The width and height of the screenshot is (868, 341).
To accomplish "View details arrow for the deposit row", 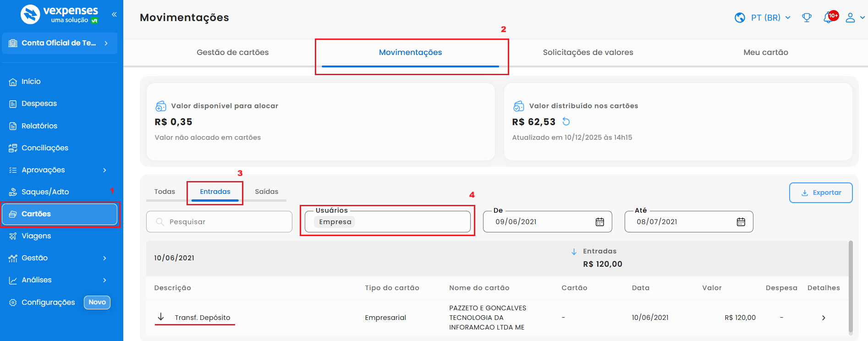I will [x=824, y=318].
